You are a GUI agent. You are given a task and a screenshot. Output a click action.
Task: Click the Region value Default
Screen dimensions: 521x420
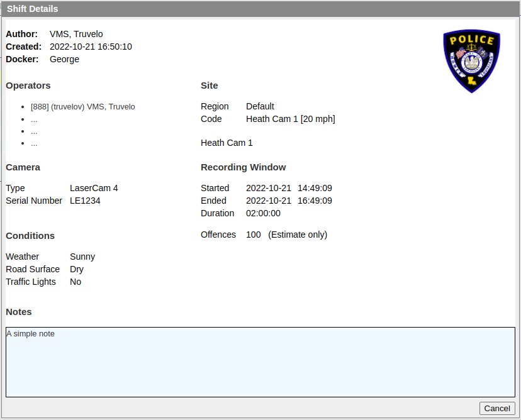pos(260,106)
